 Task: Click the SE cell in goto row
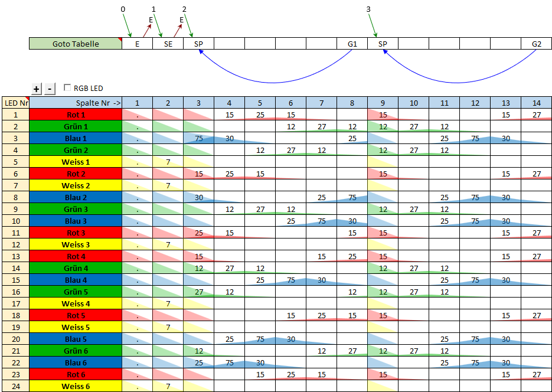click(x=168, y=44)
